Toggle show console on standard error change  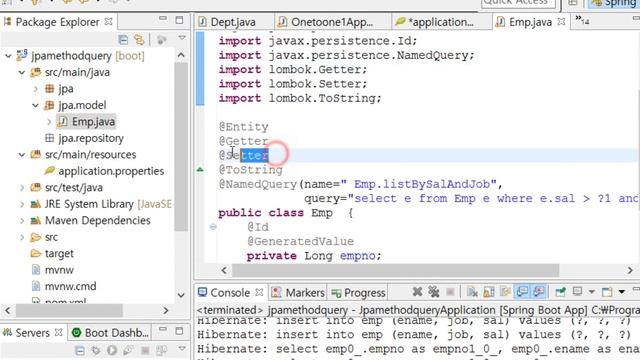(539, 291)
